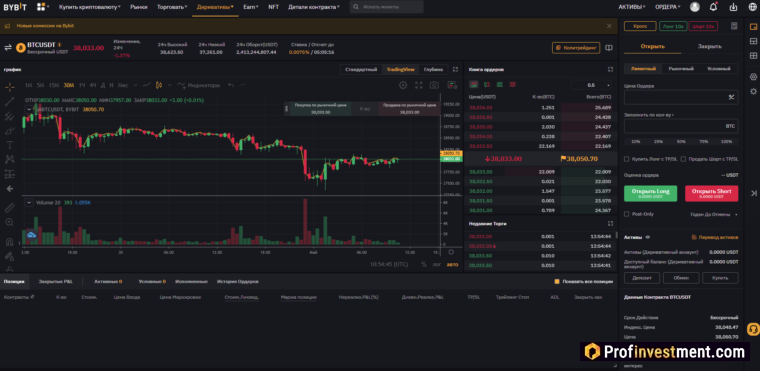760x371 pixels.
Task: Open the История Ордеров tab
Action: [238, 281]
